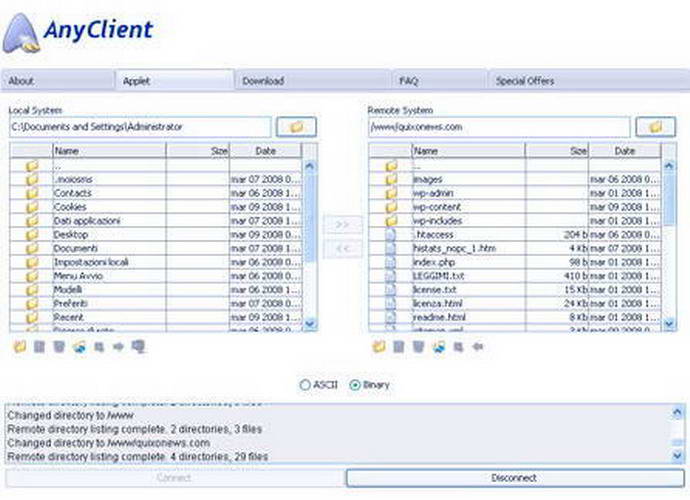Select file icon of index.php row
Screen dimensions: 690x500
[390, 262]
